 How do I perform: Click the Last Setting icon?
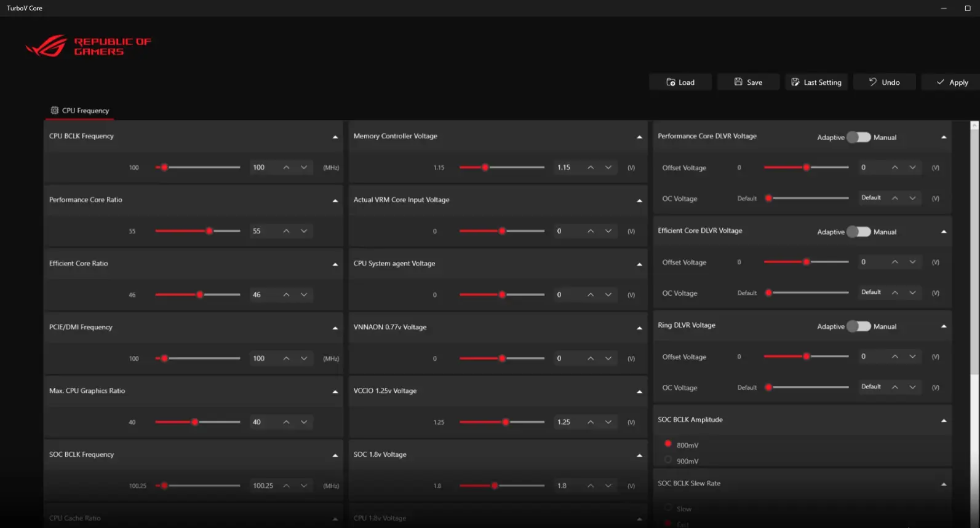[795, 82]
